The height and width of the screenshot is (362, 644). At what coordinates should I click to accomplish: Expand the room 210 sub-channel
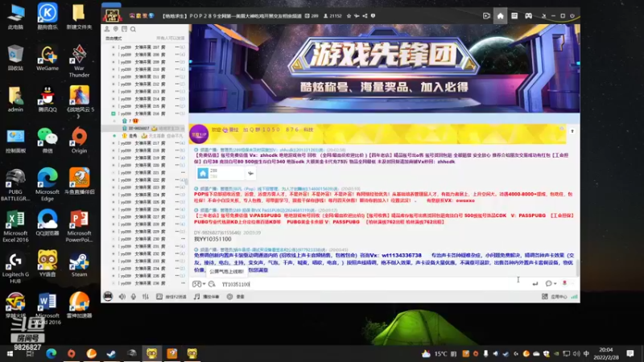coord(114,69)
